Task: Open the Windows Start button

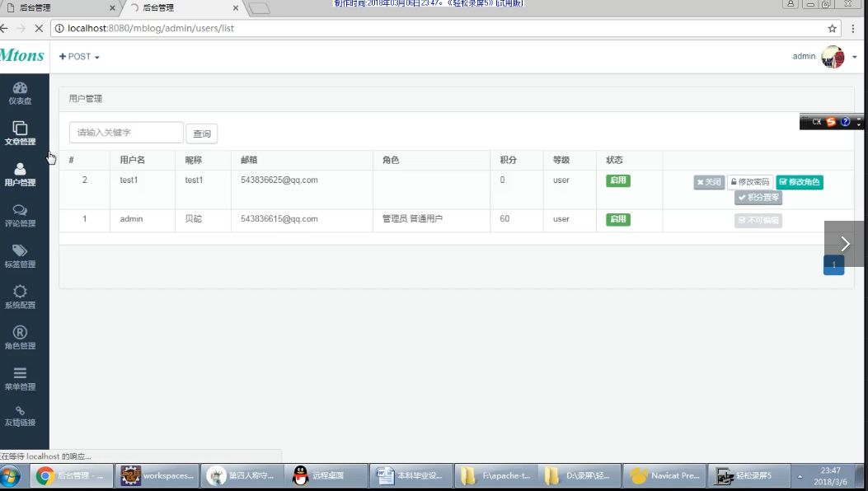Action: (x=10, y=475)
